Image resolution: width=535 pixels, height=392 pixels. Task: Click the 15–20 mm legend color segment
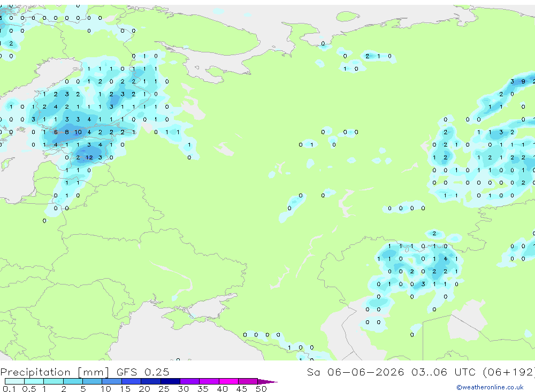point(132,381)
